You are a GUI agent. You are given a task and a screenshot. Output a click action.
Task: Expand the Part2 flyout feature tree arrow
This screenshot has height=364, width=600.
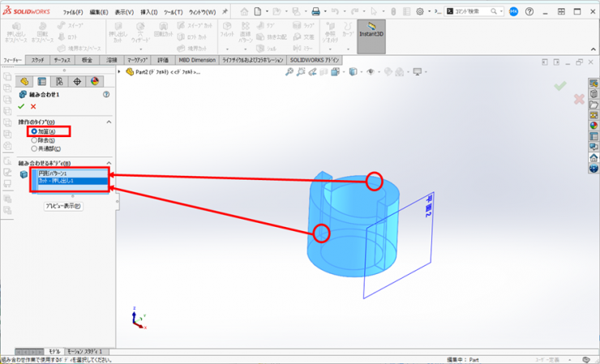click(120, 71)
